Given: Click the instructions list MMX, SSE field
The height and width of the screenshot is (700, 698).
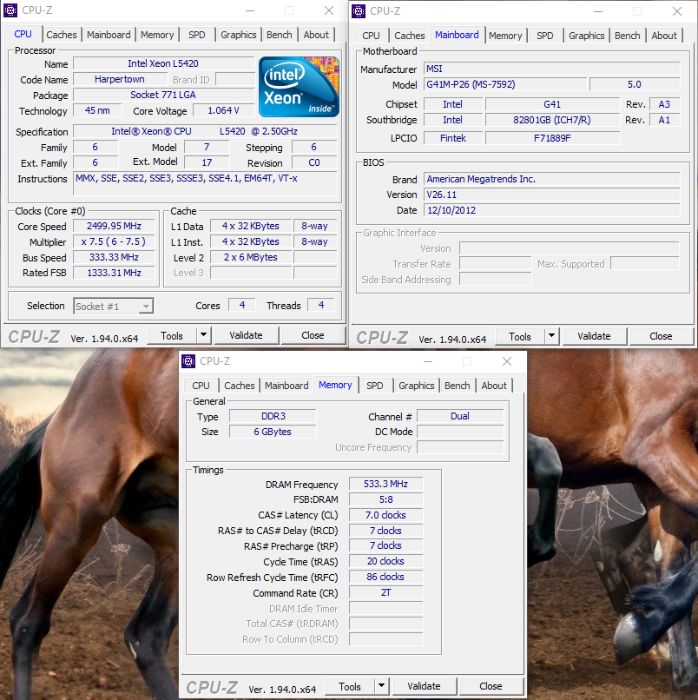Looking at the screenshot, I should 205,183.
